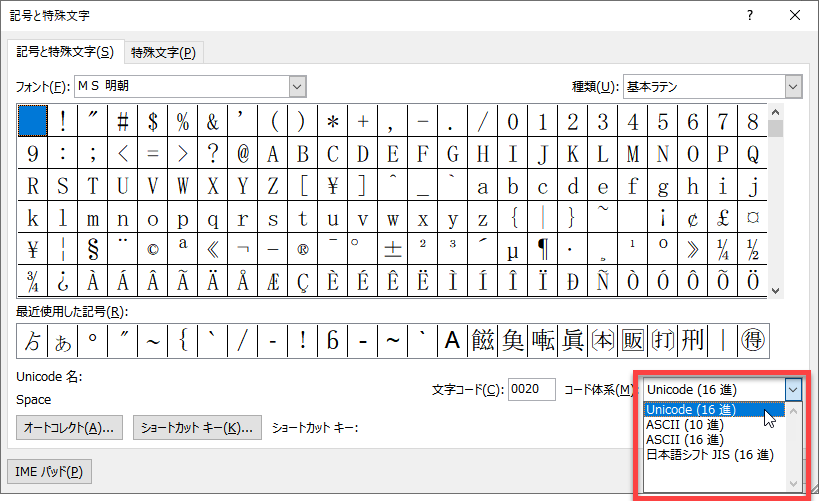
Task: Choose the copyright © symbol
Action: (x=153, y=249)
